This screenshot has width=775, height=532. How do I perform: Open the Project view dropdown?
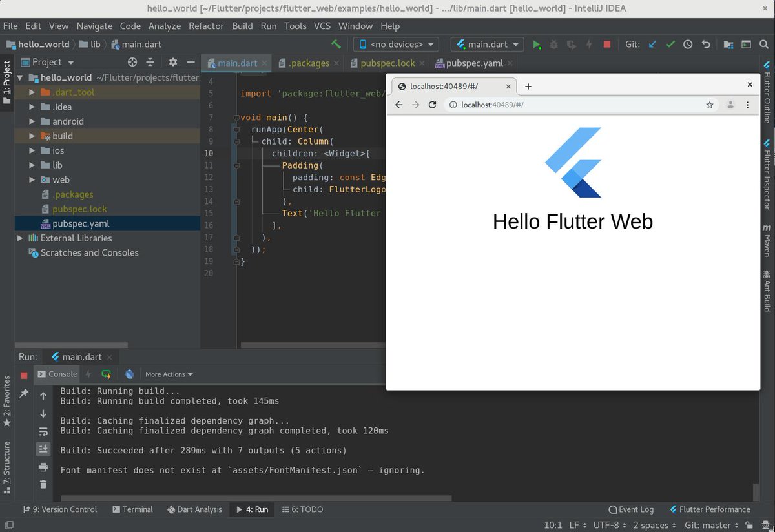47,62
